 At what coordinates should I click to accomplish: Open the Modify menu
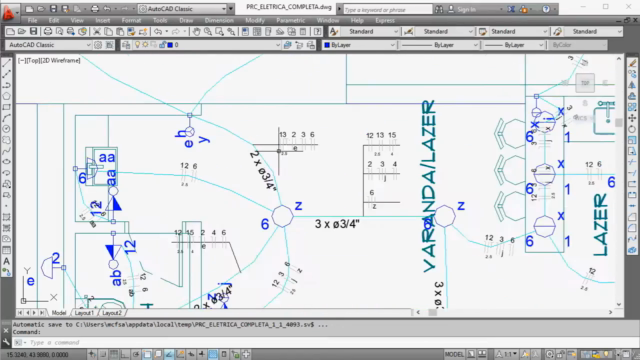tap(255, 20)
